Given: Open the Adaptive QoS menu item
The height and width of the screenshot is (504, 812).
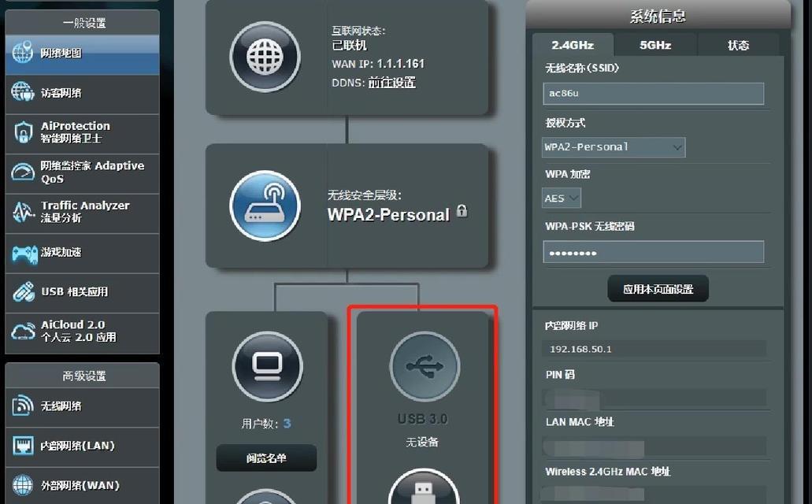Looking at the screenshot, I should click(x=83, y=173).
